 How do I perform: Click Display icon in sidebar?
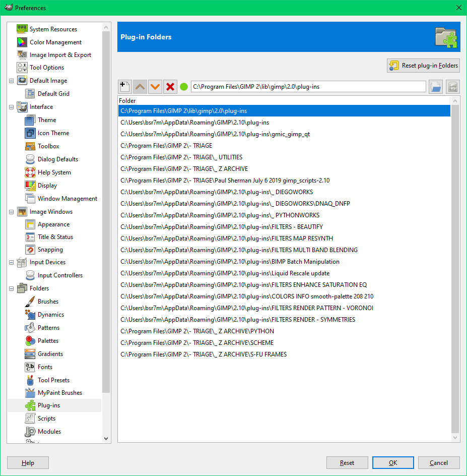(30, 185)
